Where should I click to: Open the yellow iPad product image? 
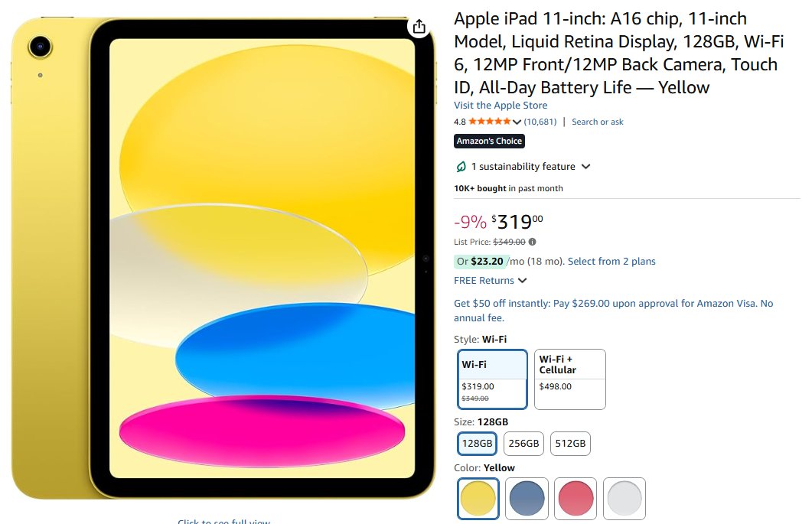(x=223, y=260)
